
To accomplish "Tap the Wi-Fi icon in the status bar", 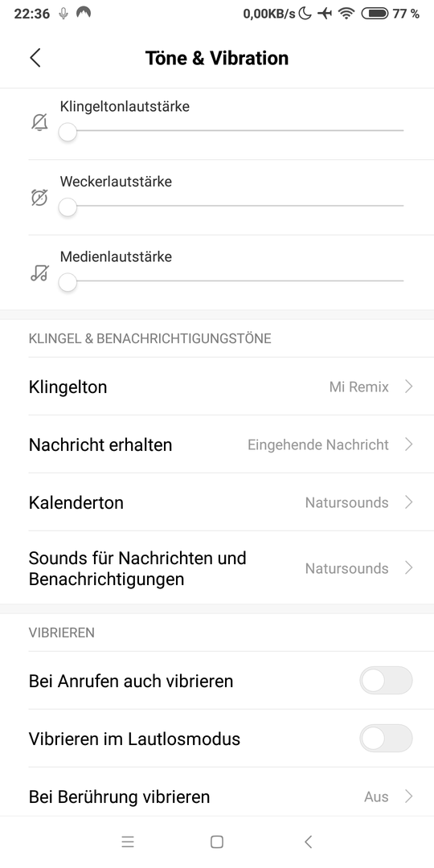I will (x=346, y=14).
